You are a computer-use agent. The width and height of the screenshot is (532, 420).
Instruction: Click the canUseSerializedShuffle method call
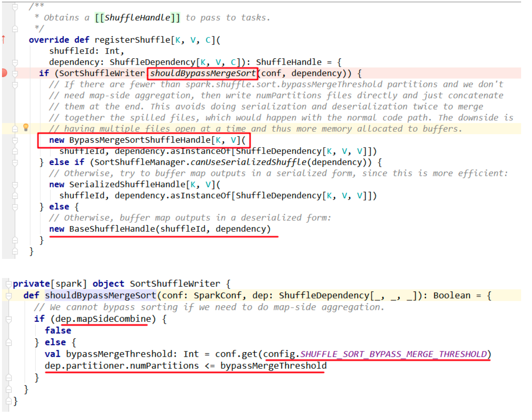248,162
